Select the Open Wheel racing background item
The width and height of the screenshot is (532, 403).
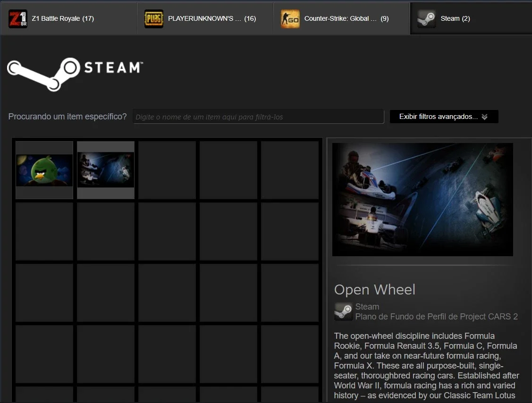point(106,170)
